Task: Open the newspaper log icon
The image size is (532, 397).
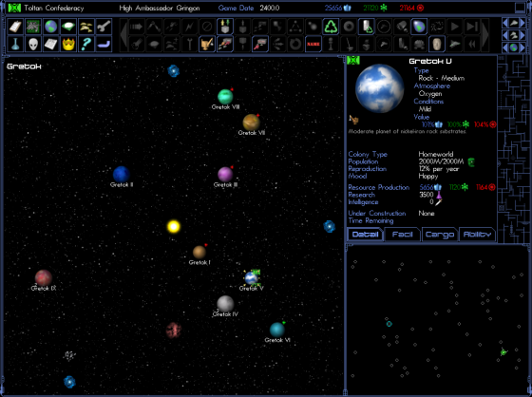Action: 50,44
